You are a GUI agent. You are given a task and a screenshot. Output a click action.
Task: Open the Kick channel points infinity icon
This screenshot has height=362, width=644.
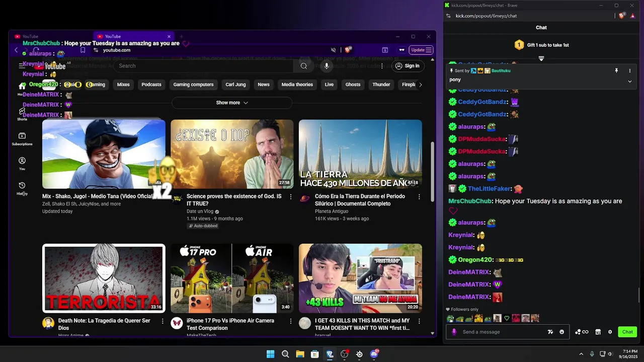click(x=582, y=332)
